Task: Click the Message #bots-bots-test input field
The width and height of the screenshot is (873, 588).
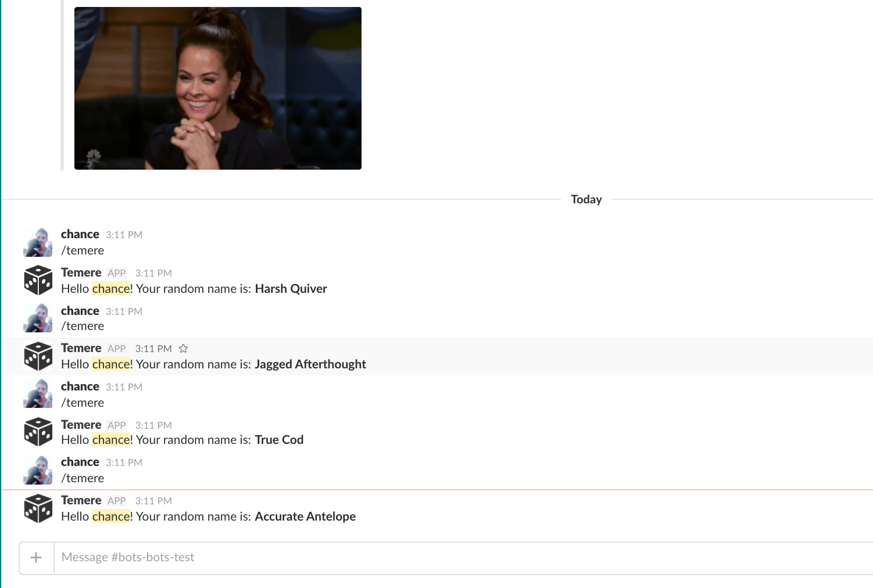Action: point(464,558)
